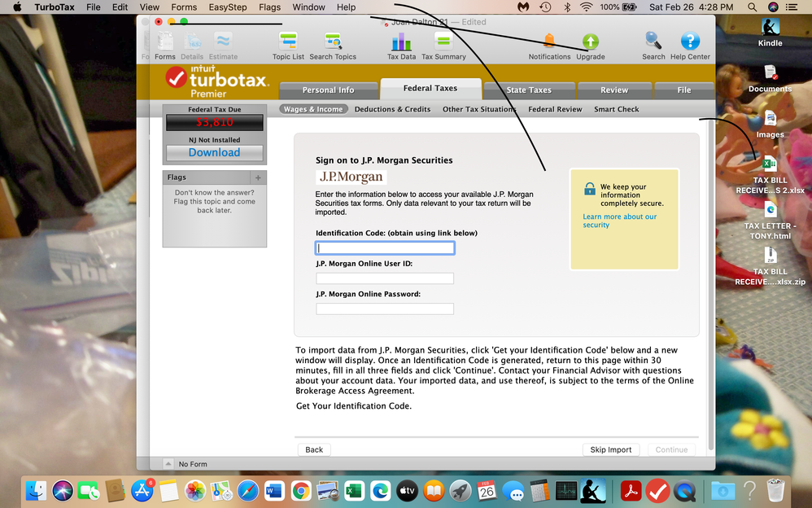Open the File menu in the menu bar

tap(94, 7)
